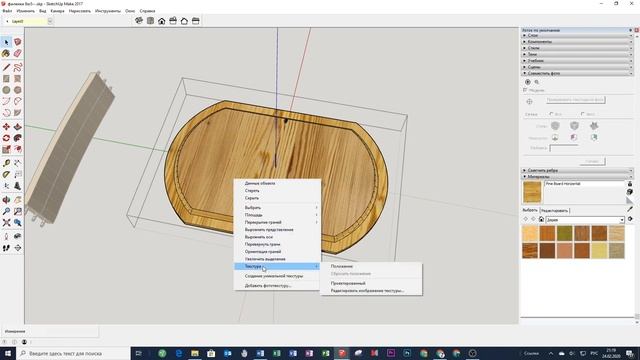The height and width of the screenshot is (360, 640).
Task: Expand the Сцены panel
Action: 577,67
